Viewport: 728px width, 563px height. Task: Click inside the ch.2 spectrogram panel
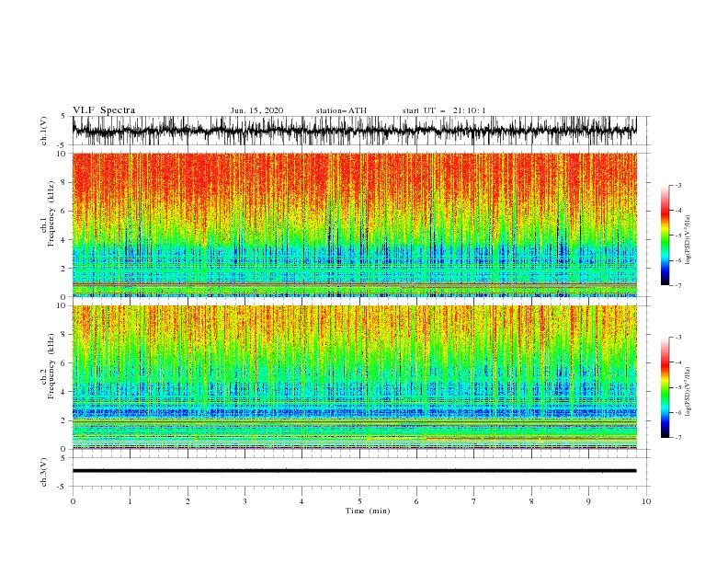pyautogui.click(x=354, y=377)
